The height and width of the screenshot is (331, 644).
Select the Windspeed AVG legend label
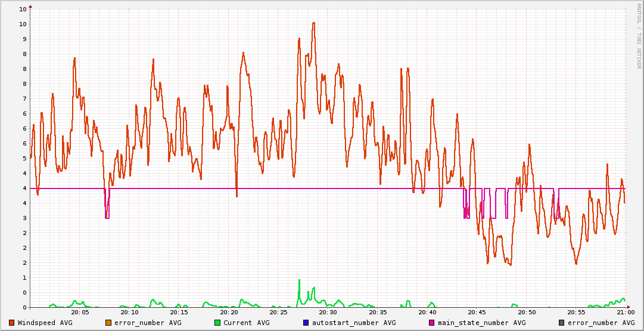click(45, 323)
